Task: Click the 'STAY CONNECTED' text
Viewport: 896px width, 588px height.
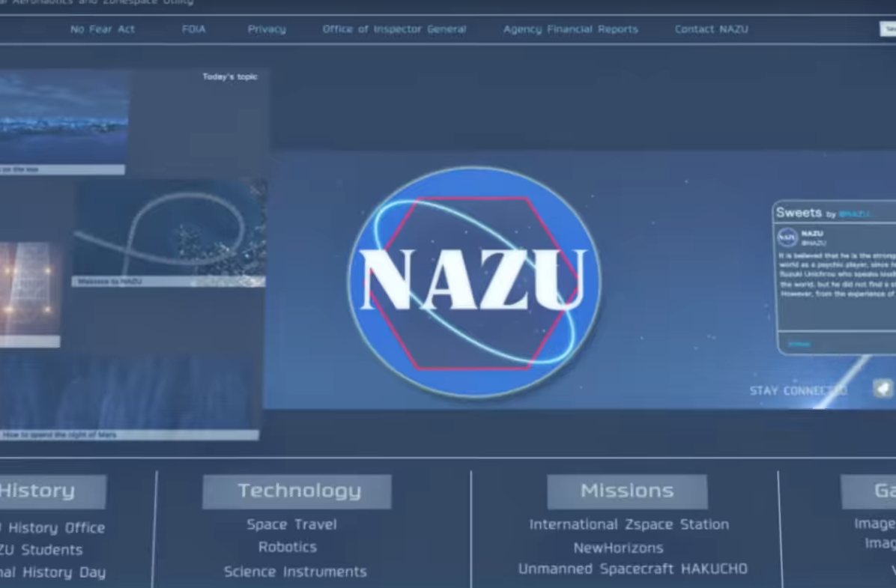Action: (x=799, y=391)
